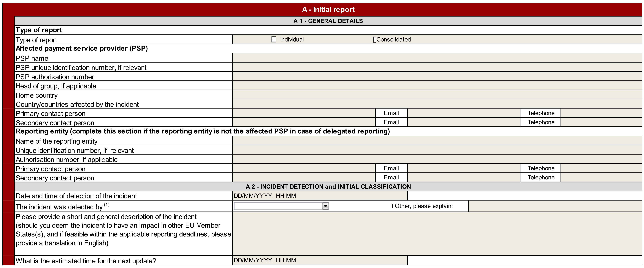This screenshot has width=644, height=268.
Task: Click the If Other, please explain field
Action: 555,206
